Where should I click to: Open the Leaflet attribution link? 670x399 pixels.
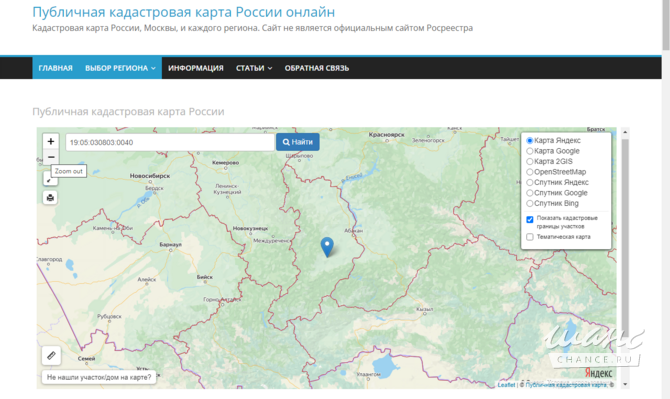pyautogui.click(x=506, y=385)
